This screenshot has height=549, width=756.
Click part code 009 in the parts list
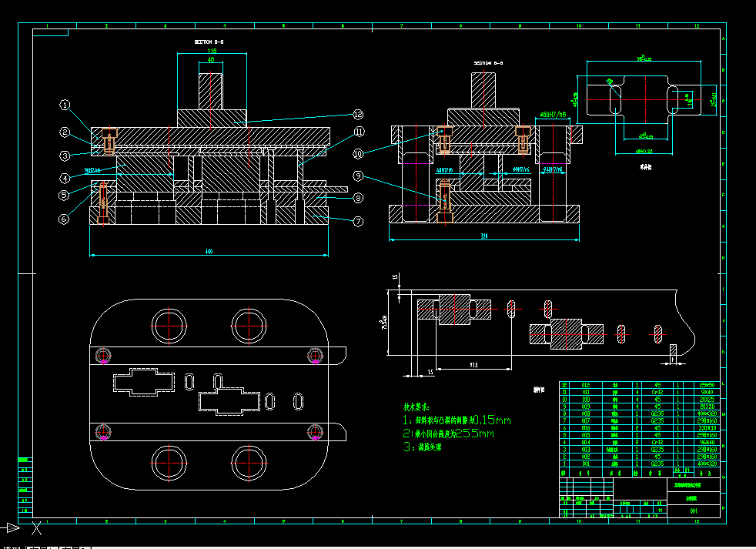coord(586,407)
